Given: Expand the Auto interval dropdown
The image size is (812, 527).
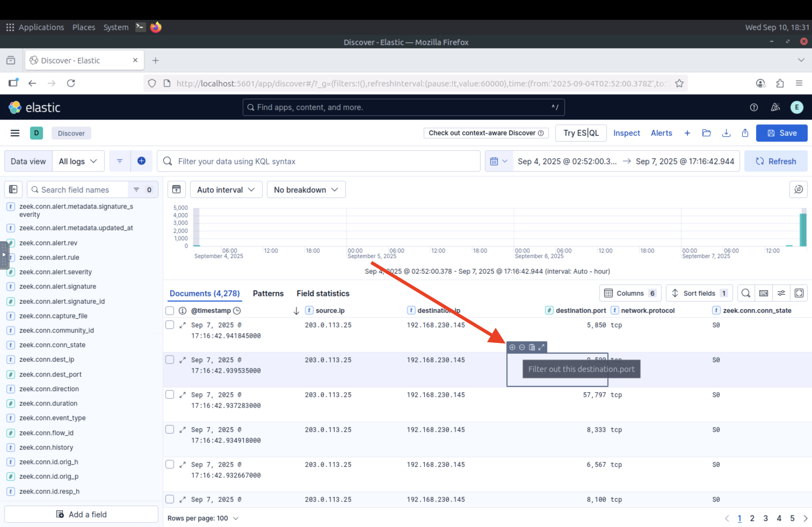Looking at the screenshot, I should coord(226,189).
